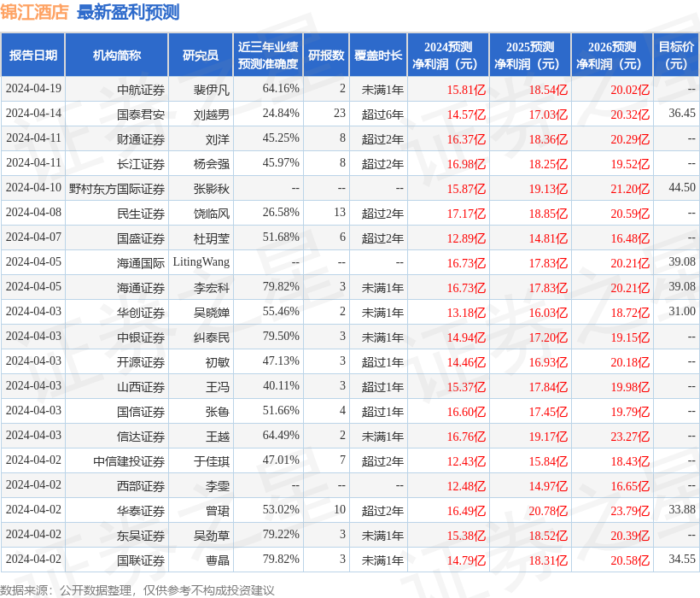Viewport: 700px width, 598px height.
Task: Click the 2026预测净利润 column header
Action: point(612,55)
